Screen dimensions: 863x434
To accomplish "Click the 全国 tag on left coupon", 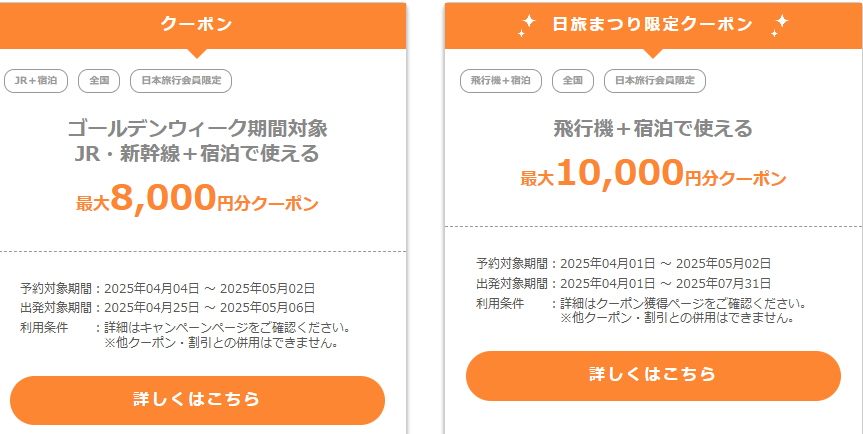I will coord(99,81).
